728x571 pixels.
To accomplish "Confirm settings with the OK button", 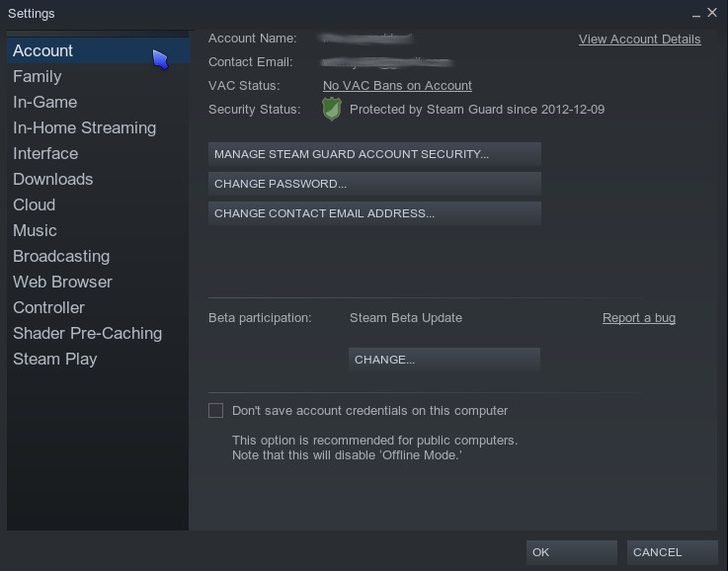I will coord(572,552).
